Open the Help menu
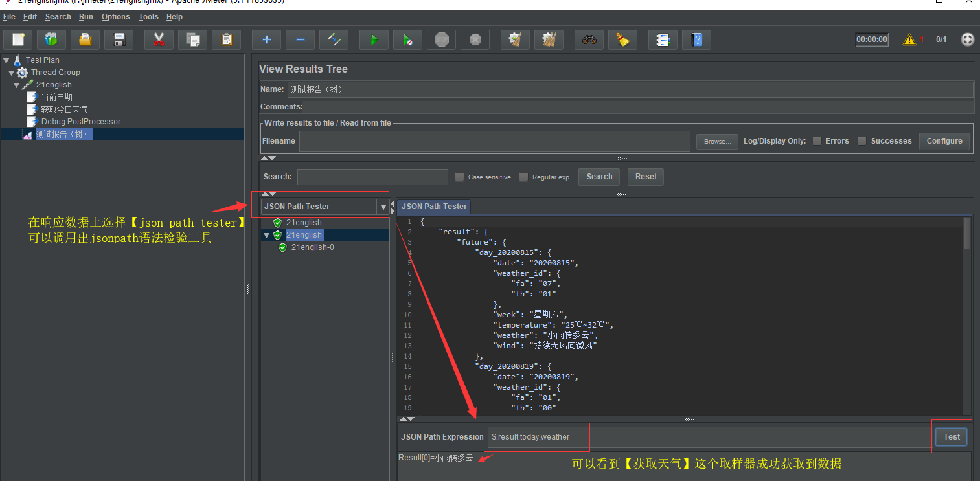The height and width of the screenshot is (481, 980). tap(174, 17)
